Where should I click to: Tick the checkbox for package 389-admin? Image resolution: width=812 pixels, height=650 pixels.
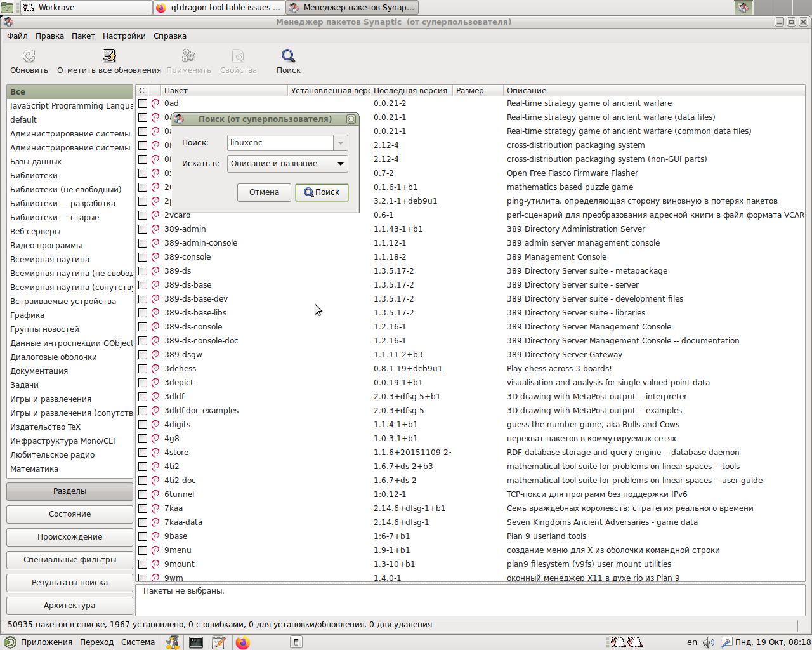(x=143, y=229)
